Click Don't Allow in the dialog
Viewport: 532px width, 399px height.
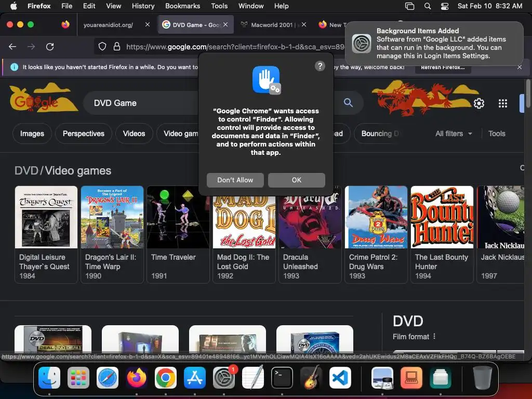235,180
